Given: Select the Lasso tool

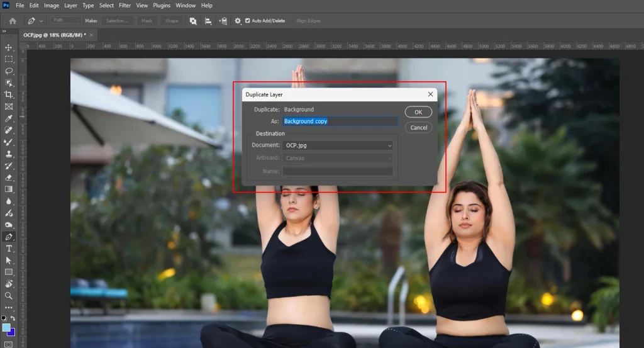Looking at the screenshot, I should coord(9,71).
